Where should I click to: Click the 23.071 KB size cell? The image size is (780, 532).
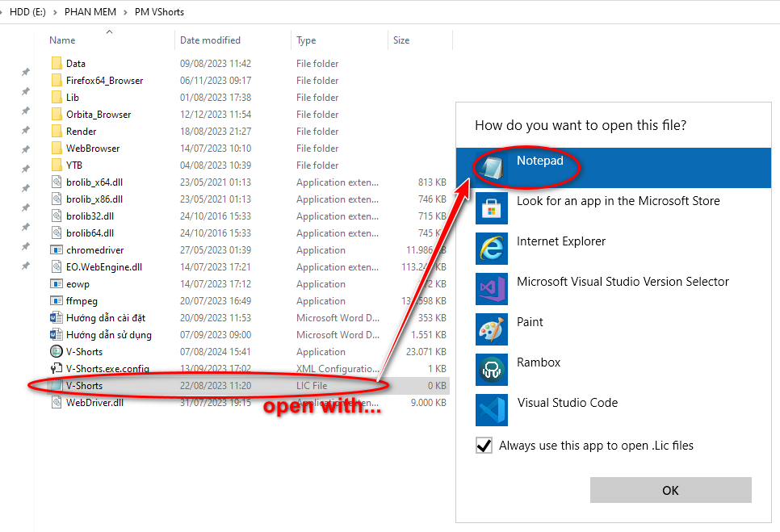coord(426,351)
